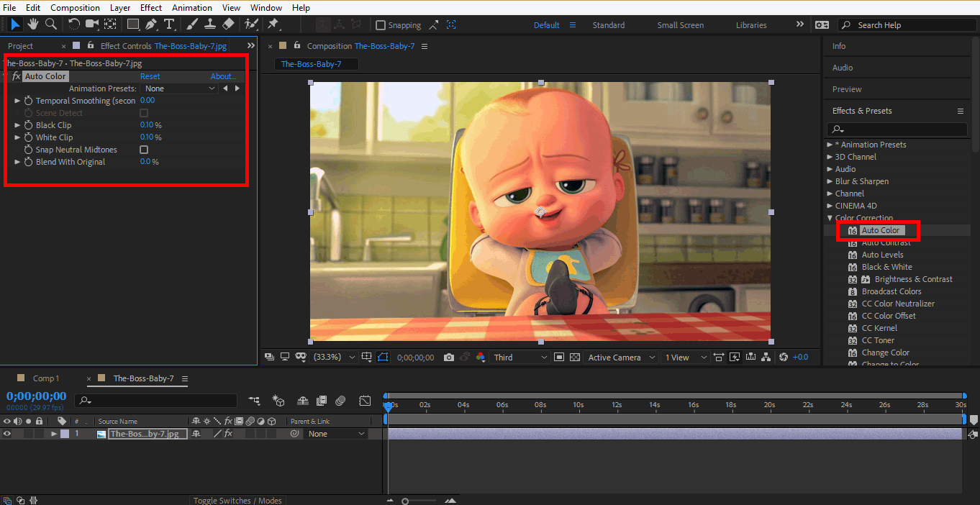Select the Eraser tool
This screenshot has height=505, width=980.
(228, 24)
